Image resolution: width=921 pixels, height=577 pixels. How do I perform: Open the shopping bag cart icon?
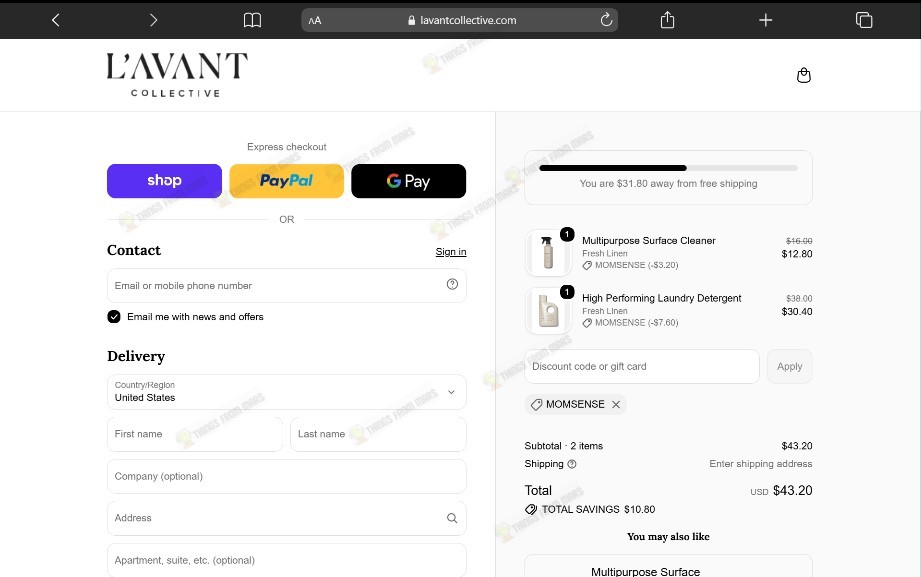(x=804, y=75)
